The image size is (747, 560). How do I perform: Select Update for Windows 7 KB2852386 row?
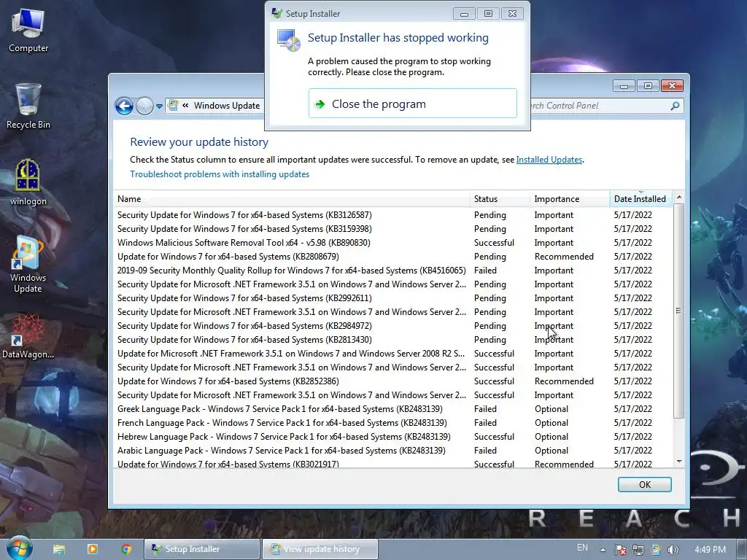(393, 381)
